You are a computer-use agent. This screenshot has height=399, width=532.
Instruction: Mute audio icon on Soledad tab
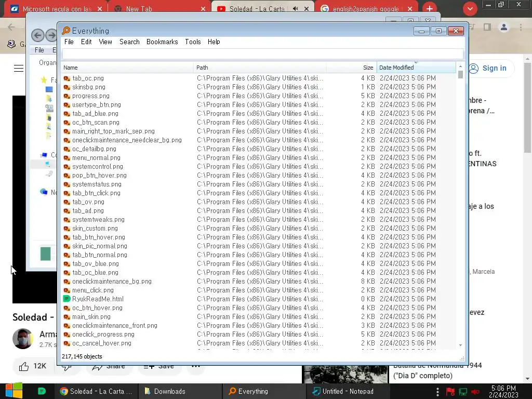[296, 9]
